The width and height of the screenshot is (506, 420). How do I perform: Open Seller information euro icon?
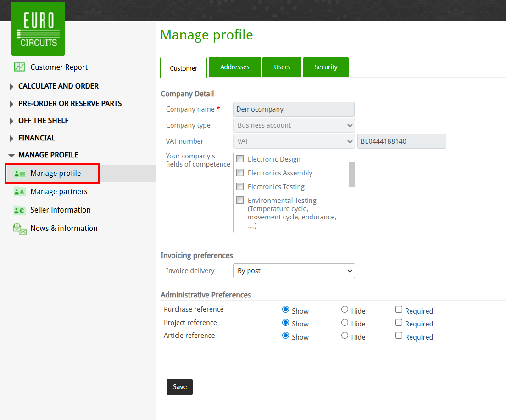tap(19, 210)
